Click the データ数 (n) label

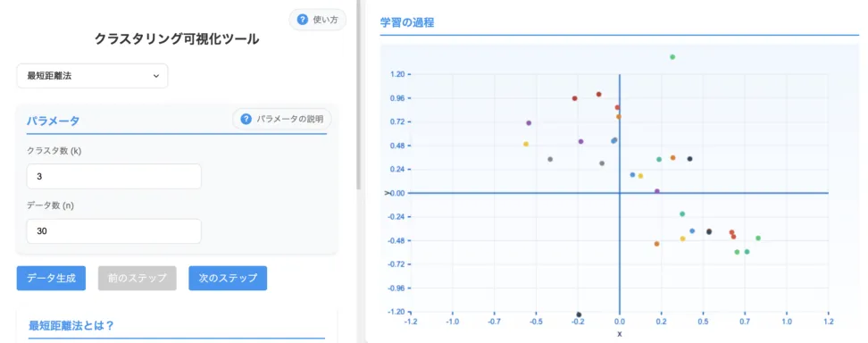(50, 205)
